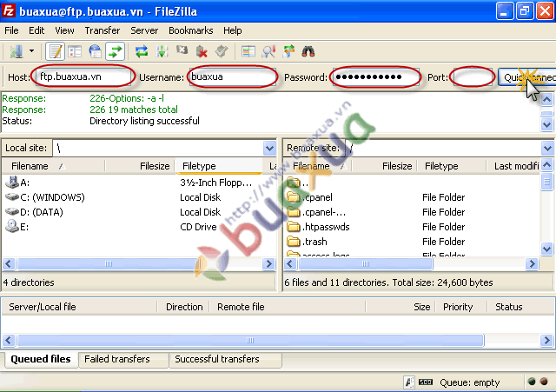The height and width of the screenshot is (392, 556).
Task: Expand the Remote site path dropdown
Action: pos(547,149)
